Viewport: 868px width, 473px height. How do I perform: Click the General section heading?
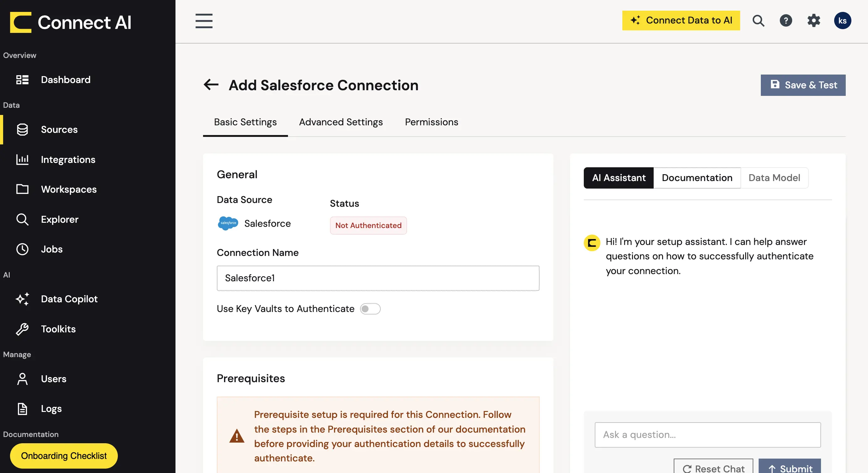pyautogui.click(x=237, y=174)
